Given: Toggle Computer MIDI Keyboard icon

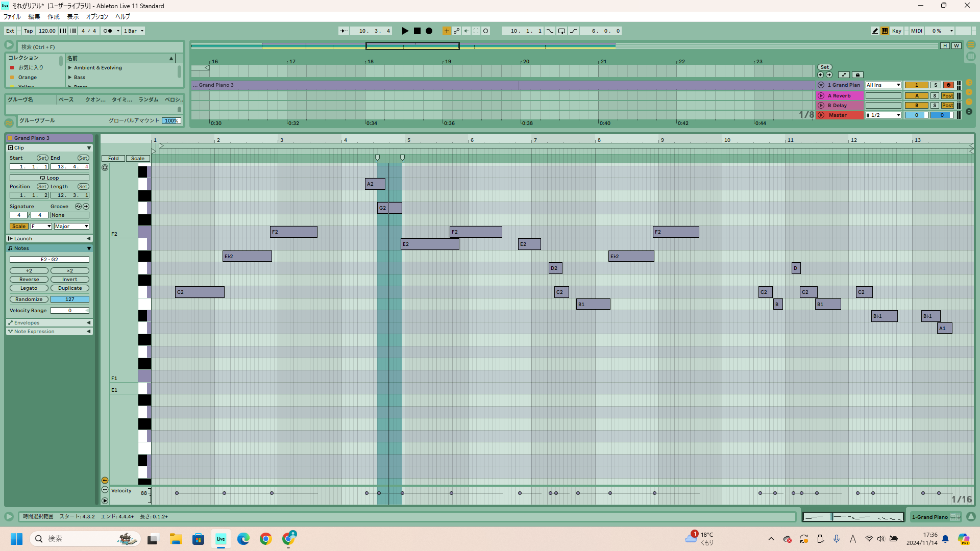Looking at the screenshot, I should pos(885,31).
